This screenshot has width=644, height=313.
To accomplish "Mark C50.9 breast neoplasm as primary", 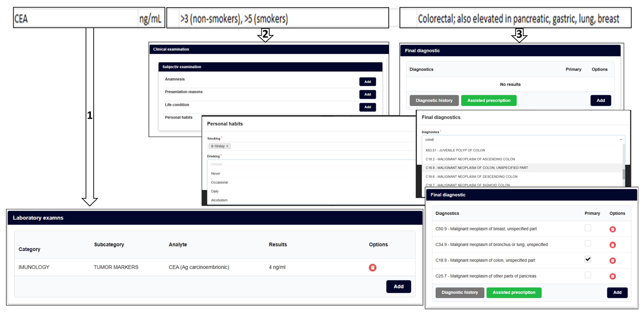I will tap(588, 228).
